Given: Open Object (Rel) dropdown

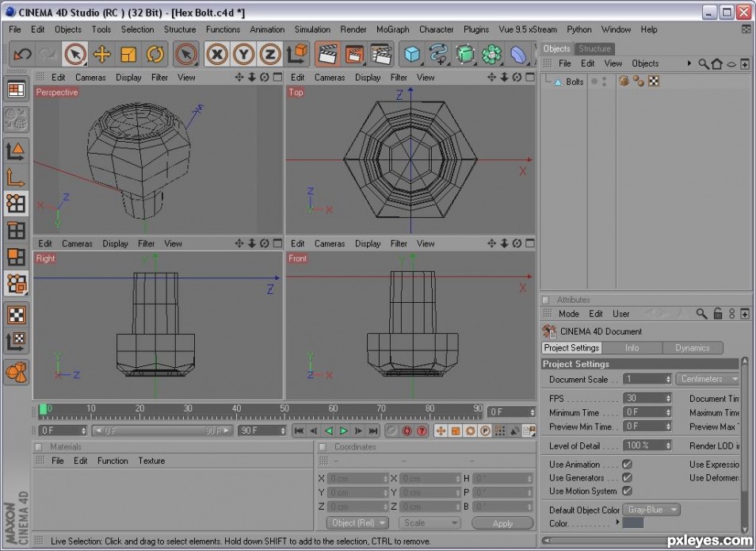Looking at the screenshot, I should [x=357, y=523].
